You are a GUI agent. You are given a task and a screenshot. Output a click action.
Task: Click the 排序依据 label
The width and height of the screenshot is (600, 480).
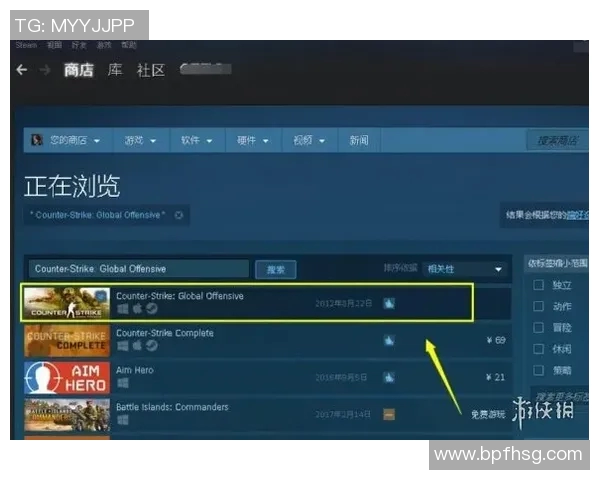coord(400,268)
